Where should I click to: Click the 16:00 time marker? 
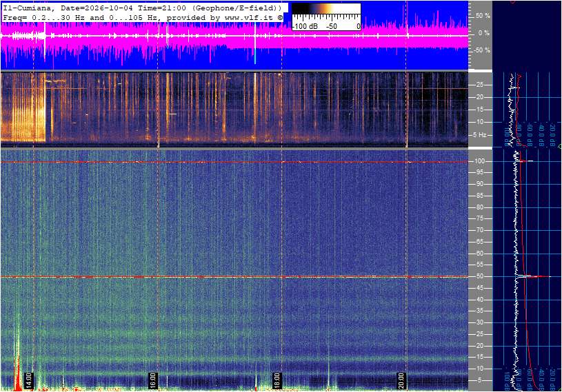152,380
